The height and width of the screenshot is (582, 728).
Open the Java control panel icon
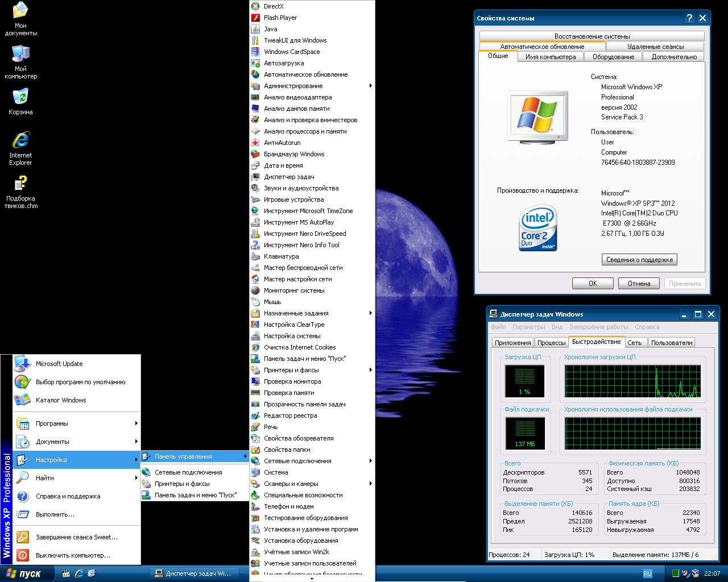(255, 29)
